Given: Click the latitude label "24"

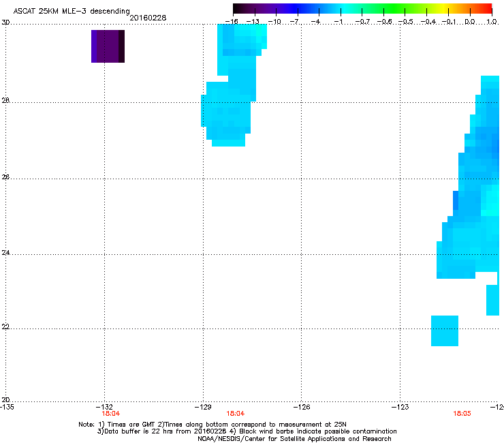Looking at the screenshot, I should click(5, 253).
